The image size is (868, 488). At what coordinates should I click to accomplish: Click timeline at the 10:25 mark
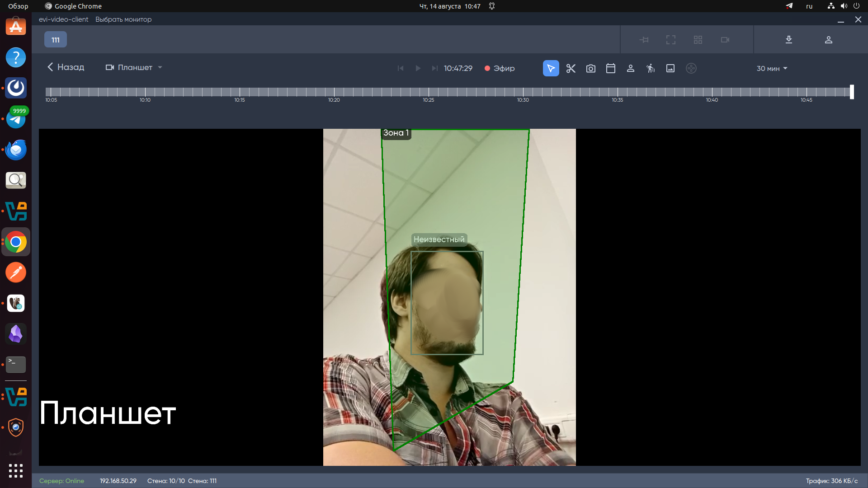pos(428,92)
